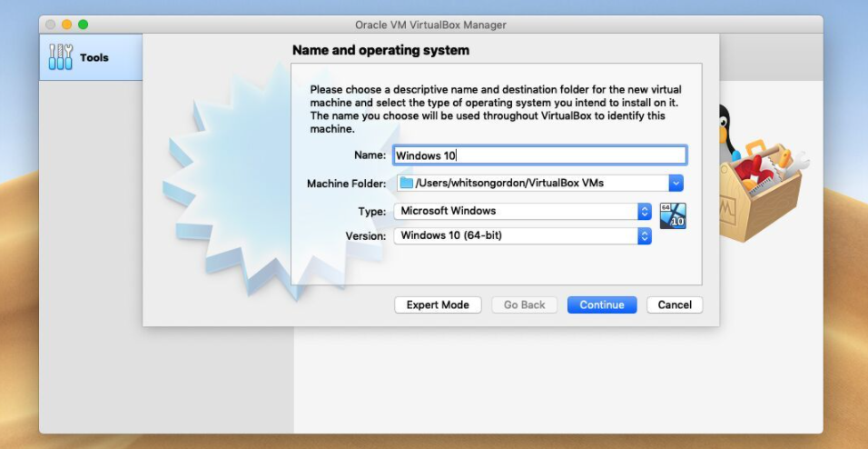The image size is (868, 449).
Task: Select the Tools entry in the sidebar
Action: tap(91, 57)
